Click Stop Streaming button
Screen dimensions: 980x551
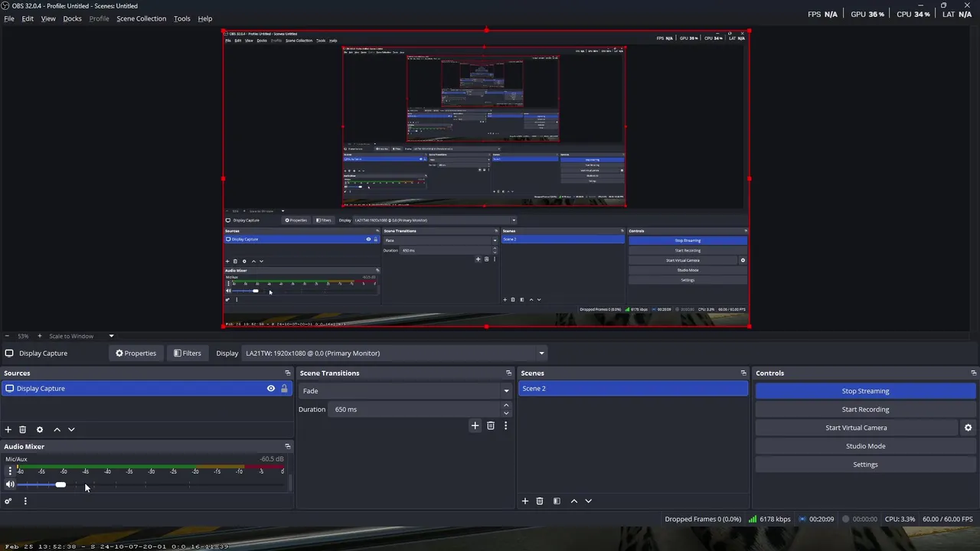click(x=865, y=391)
